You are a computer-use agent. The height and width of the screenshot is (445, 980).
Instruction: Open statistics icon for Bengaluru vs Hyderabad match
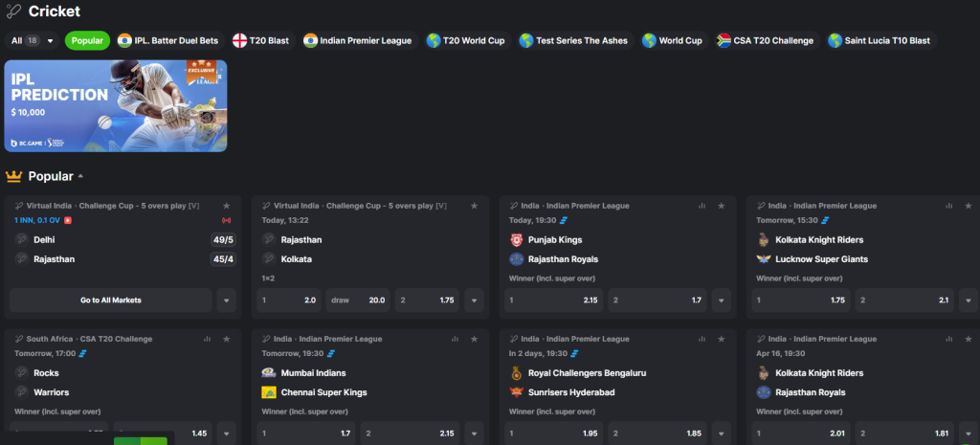[x=702, y=339]
